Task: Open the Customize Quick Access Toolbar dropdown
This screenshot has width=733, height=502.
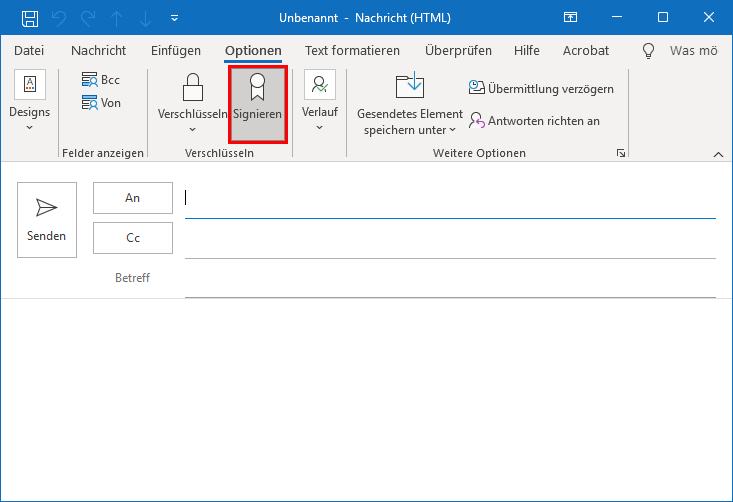Action: point(174,18)
